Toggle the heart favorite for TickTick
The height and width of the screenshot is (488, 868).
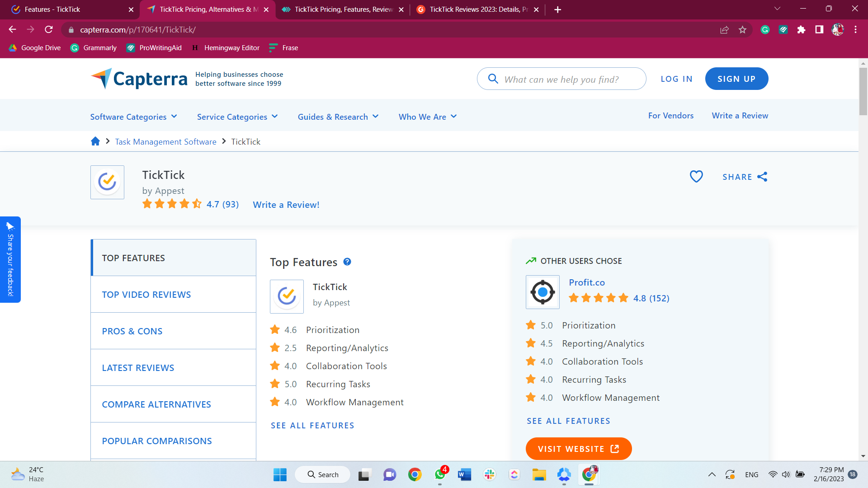696,176
